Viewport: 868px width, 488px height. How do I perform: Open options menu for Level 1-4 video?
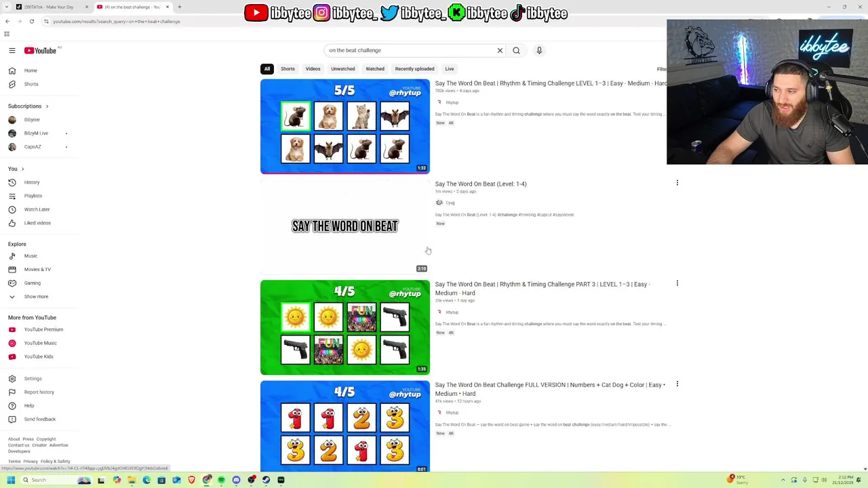(x=677, y=183)
